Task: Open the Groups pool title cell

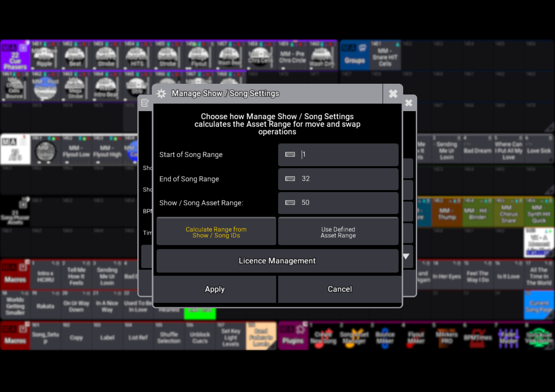Action: tap(354, 55)
